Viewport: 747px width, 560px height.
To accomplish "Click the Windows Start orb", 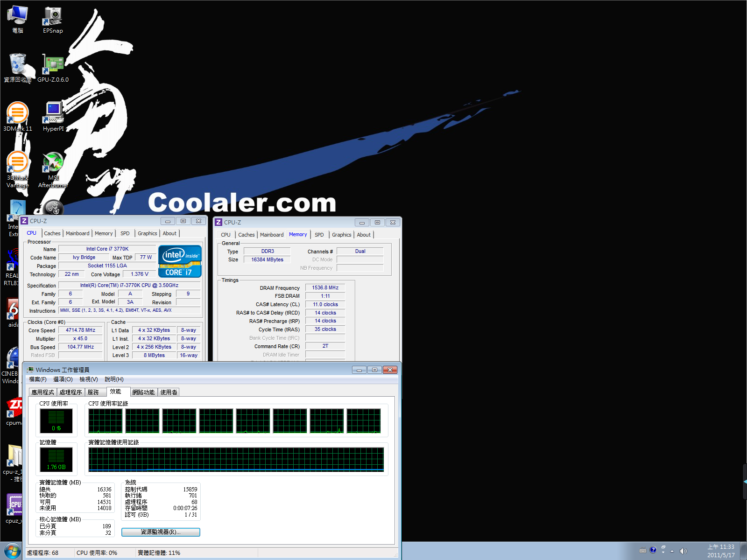I will point(12,551).
